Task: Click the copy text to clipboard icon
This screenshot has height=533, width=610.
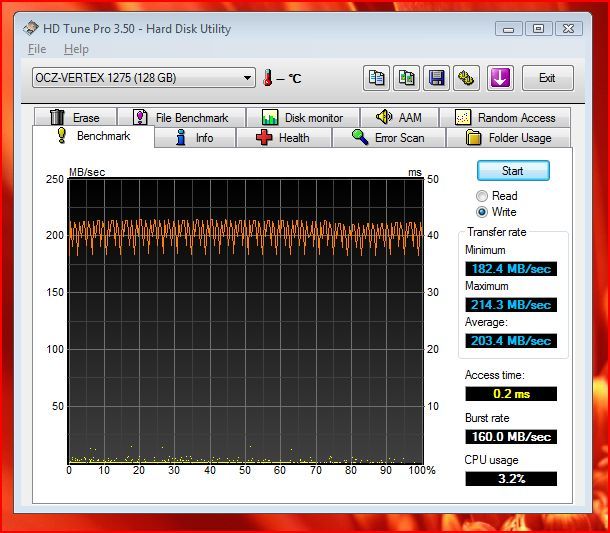Action: pos(376,78)
